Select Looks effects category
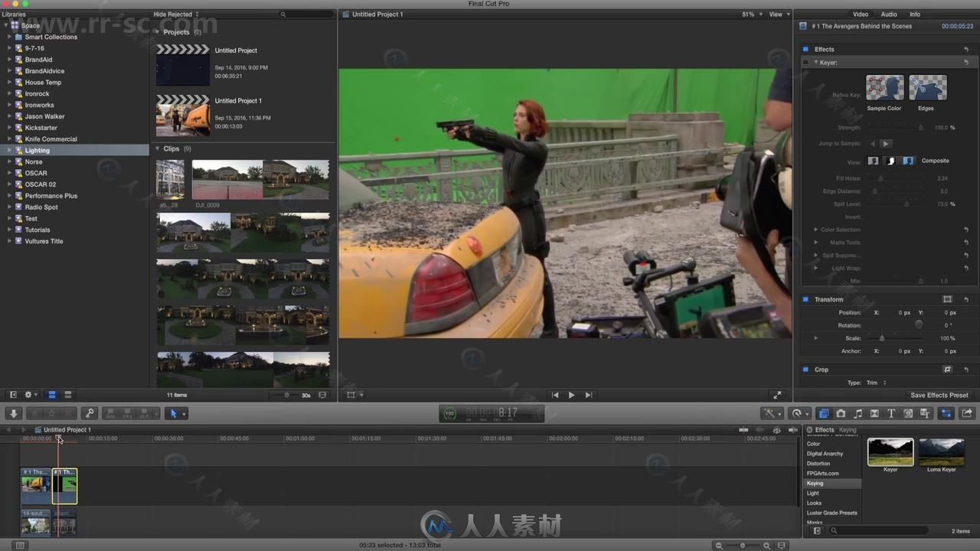980x551 pixels. coord(814,504)
